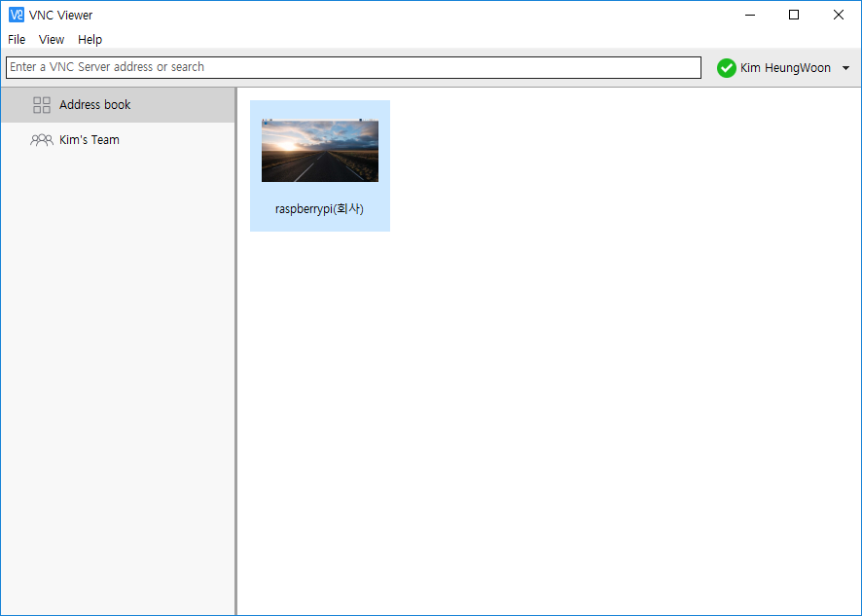Open the Help menu
This screenshot has height=616, width=862.
[x=90, y=40]
